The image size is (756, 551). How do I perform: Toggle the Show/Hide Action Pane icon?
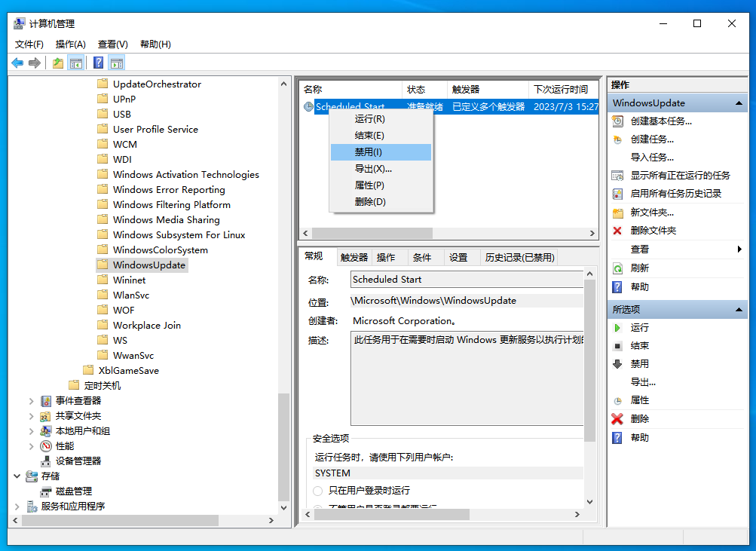[116, 63]
